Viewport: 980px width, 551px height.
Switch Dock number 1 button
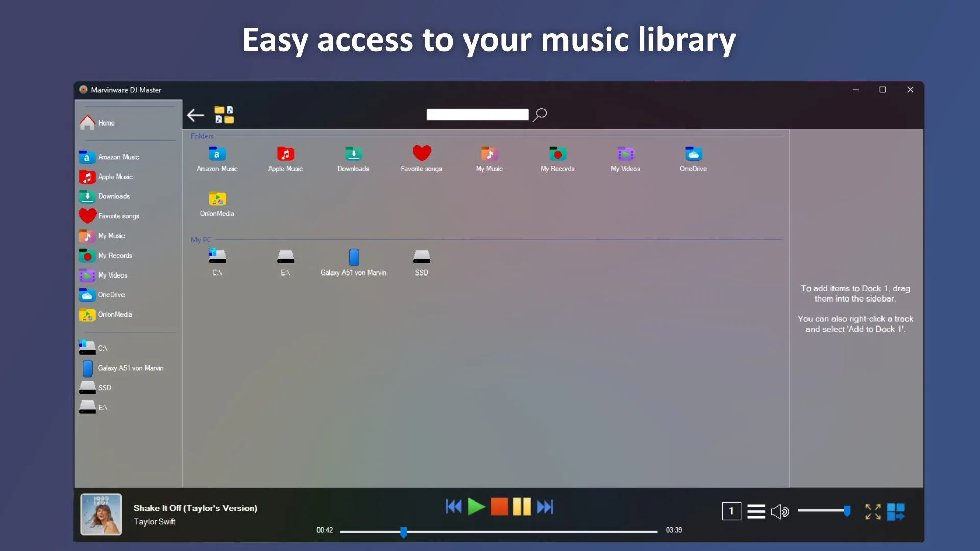click(731, 511)
